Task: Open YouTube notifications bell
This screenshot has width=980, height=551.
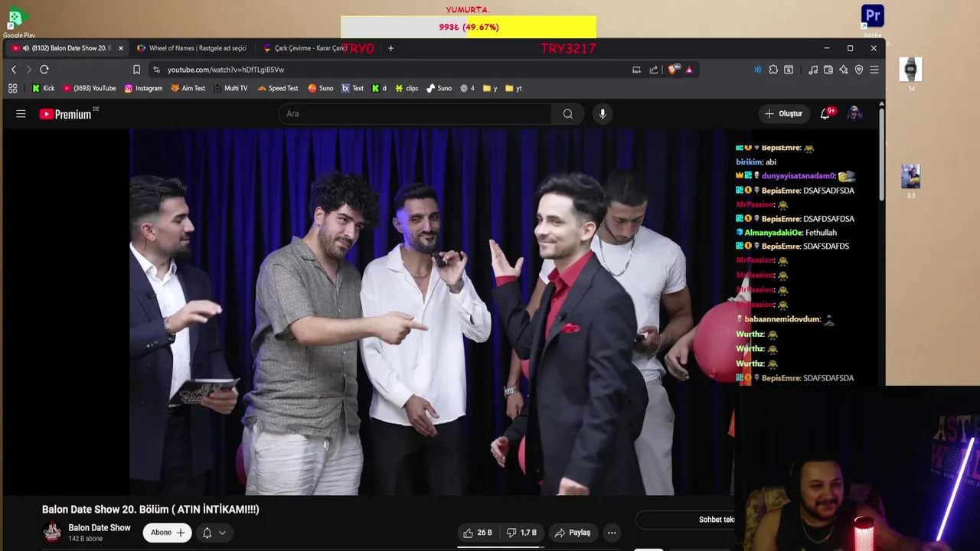Action: pos(825,114)
